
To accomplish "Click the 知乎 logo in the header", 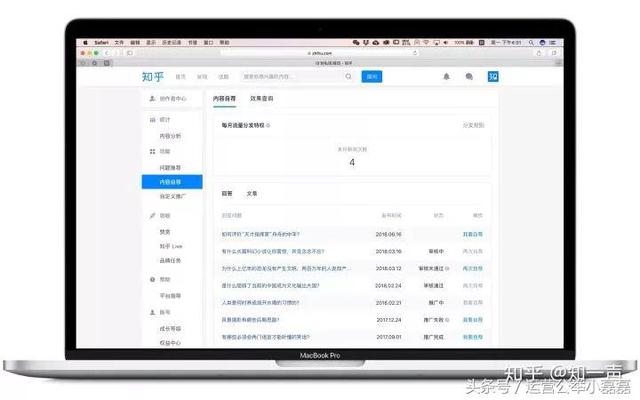I will tap(153, 76).
